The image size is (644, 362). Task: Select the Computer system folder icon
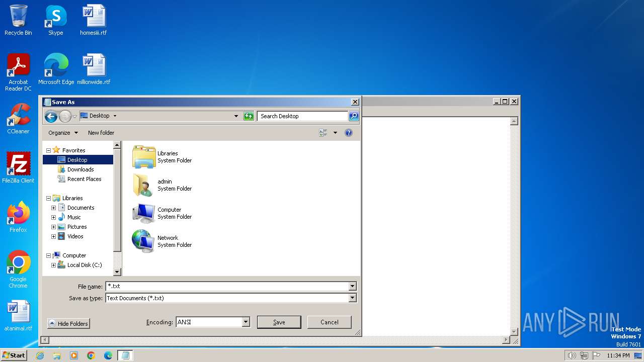[x=144, y=213]
